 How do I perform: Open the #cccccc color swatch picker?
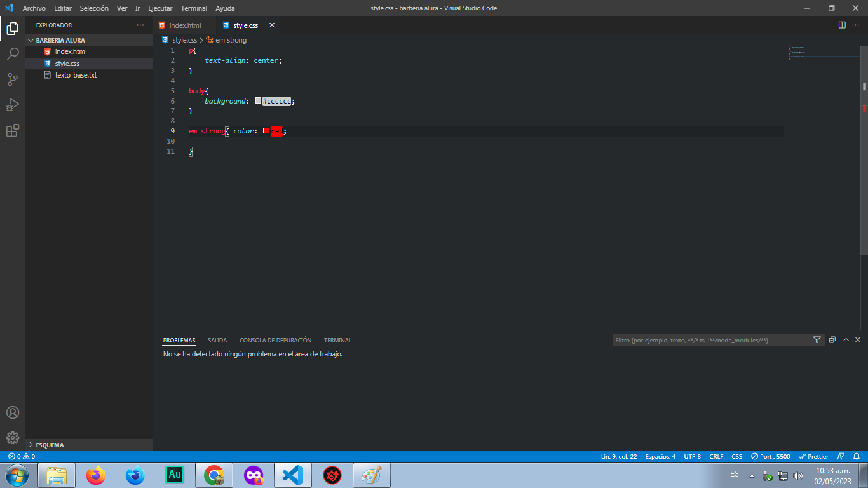pyautogui.click(x=258, y=101)
